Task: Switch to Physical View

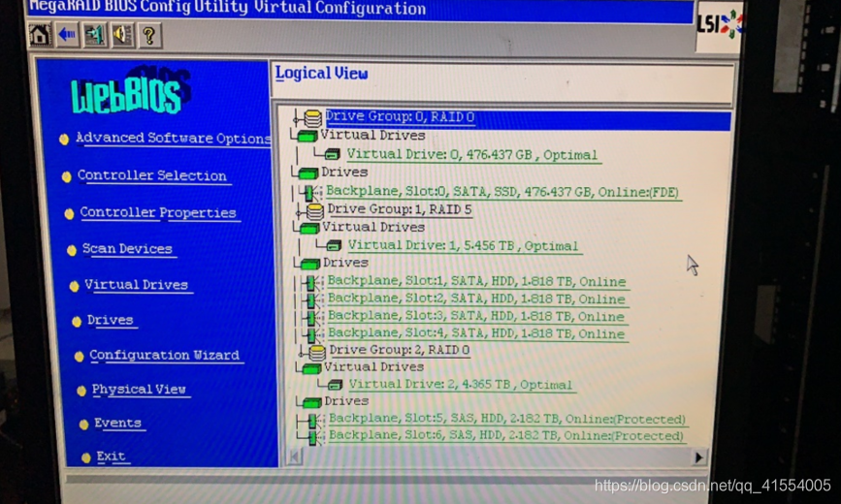Action: [139, 390]
